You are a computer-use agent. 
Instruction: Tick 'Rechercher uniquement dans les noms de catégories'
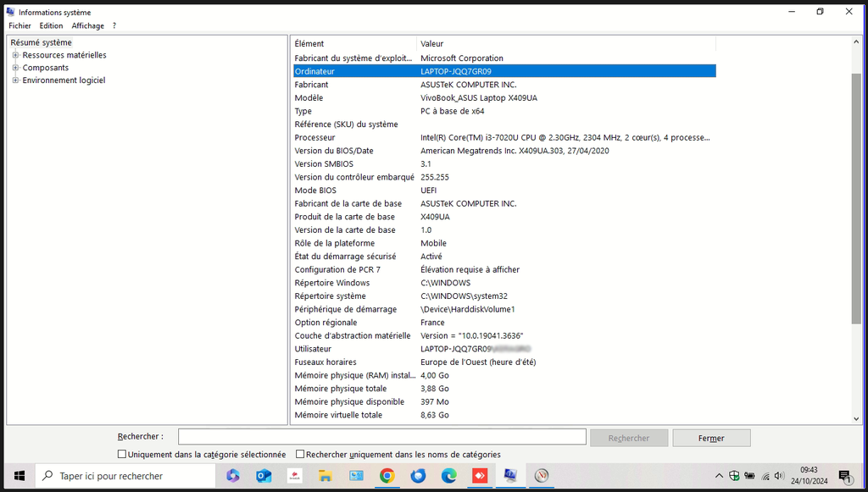pos(300,454)
